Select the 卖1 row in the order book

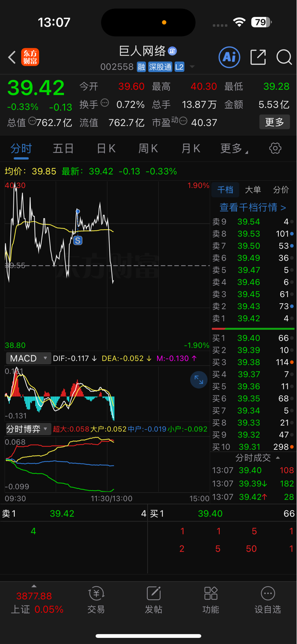tap(253, 319)
